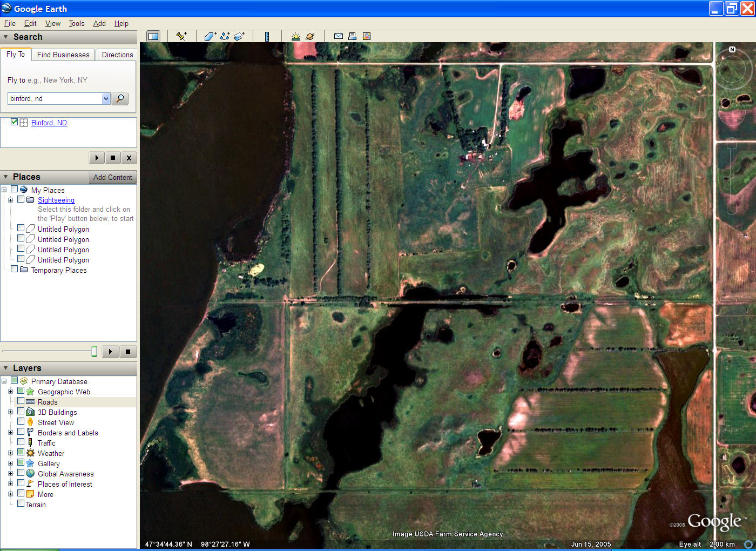This screenshot has width=756, height=551.
Task: Open the Help menu
Action: (122, 23)
